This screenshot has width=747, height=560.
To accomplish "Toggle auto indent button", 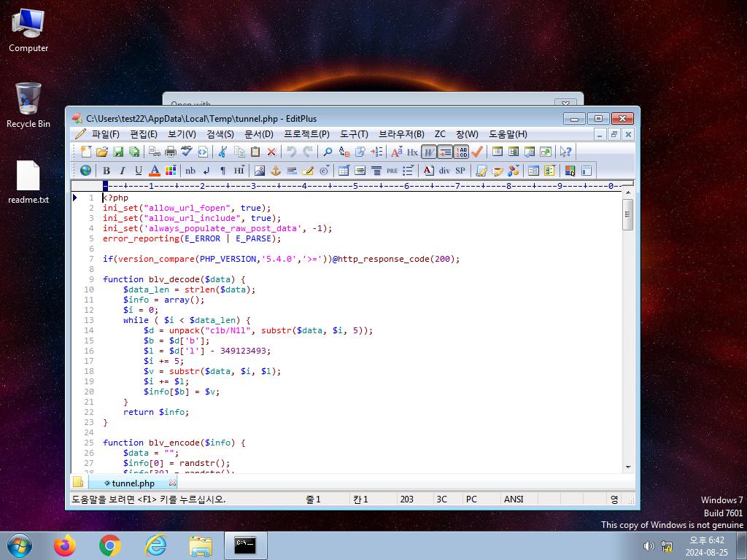I will (x=445, y=152).
